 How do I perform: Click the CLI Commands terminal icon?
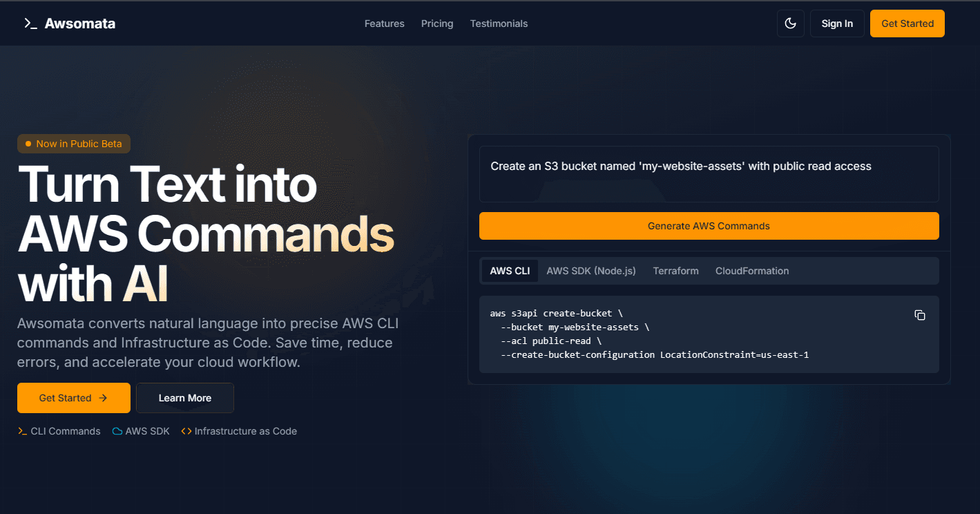coord(23,431)
